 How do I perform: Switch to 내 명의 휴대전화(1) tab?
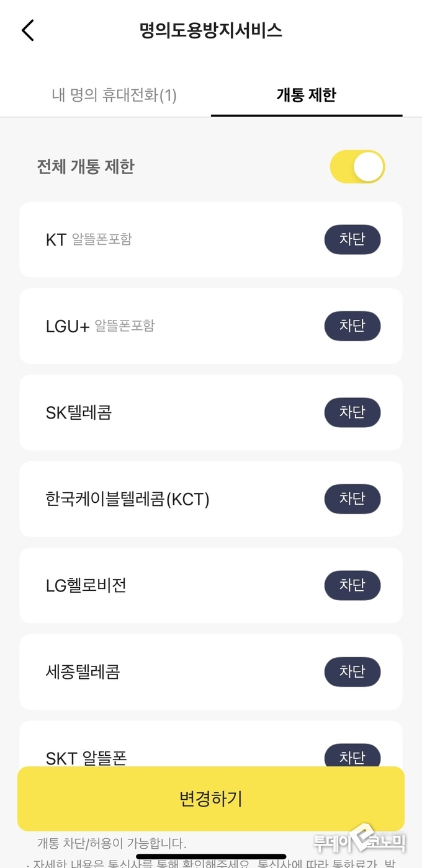click(x=114, y=95)
